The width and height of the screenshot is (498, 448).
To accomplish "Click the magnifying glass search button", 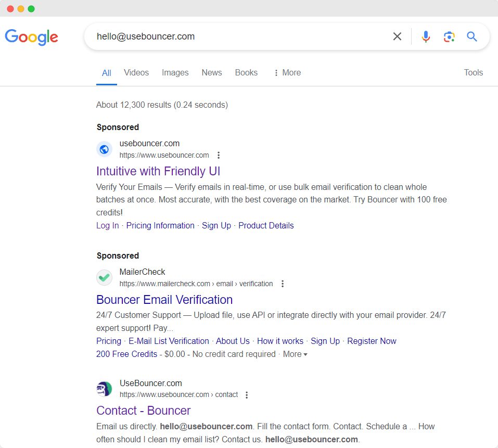I will pos(472,36).
